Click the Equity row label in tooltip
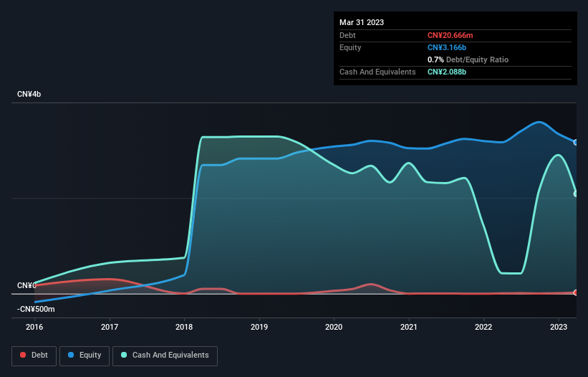The image size is (588, 377). coord(350,47)
